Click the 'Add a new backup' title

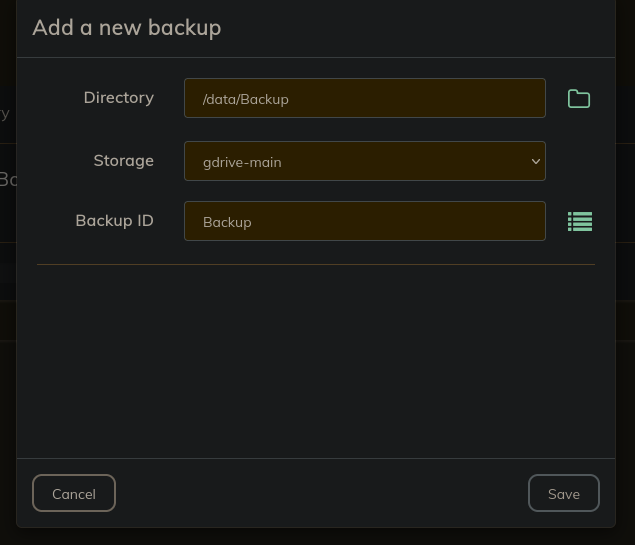point(126,27)
